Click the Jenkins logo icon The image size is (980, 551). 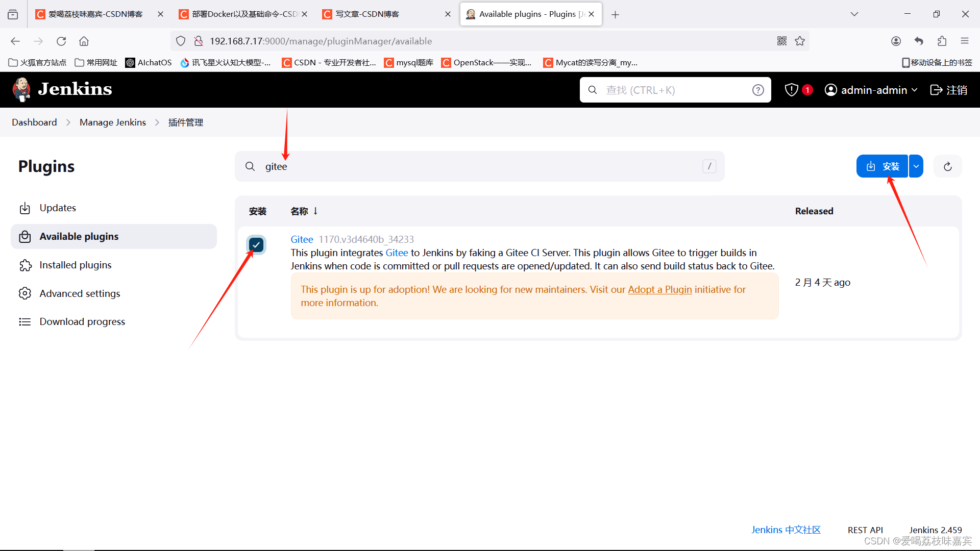(x=21, y=89)
